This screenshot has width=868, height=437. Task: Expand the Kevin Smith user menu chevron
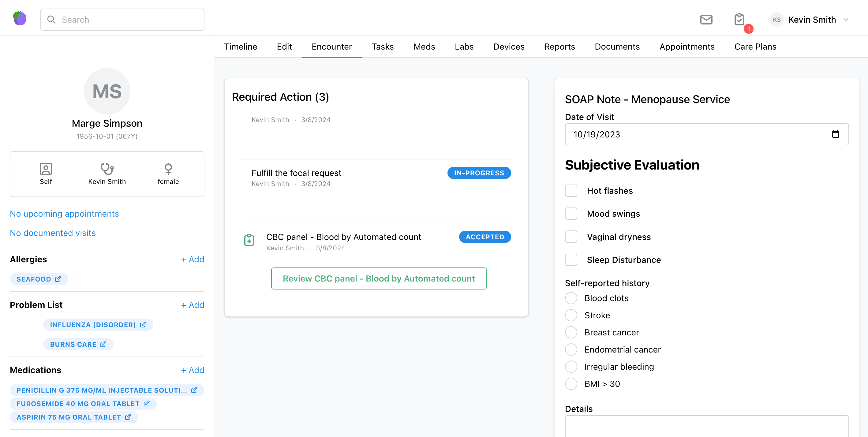(x=846, y=20)
